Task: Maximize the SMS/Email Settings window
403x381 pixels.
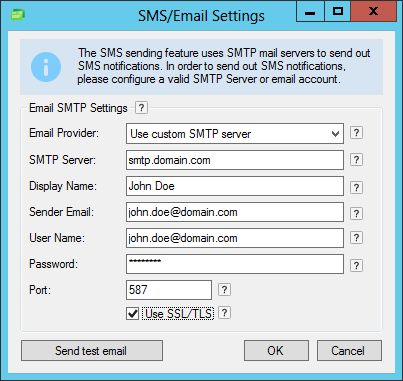Action: [338, 12]
